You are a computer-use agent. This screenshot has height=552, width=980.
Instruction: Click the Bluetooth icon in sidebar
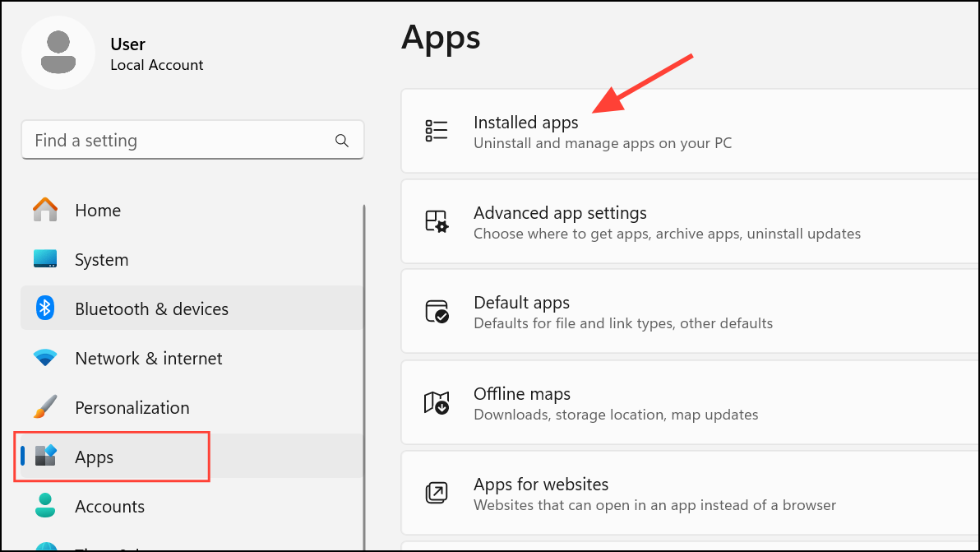[x=45, y=308]
